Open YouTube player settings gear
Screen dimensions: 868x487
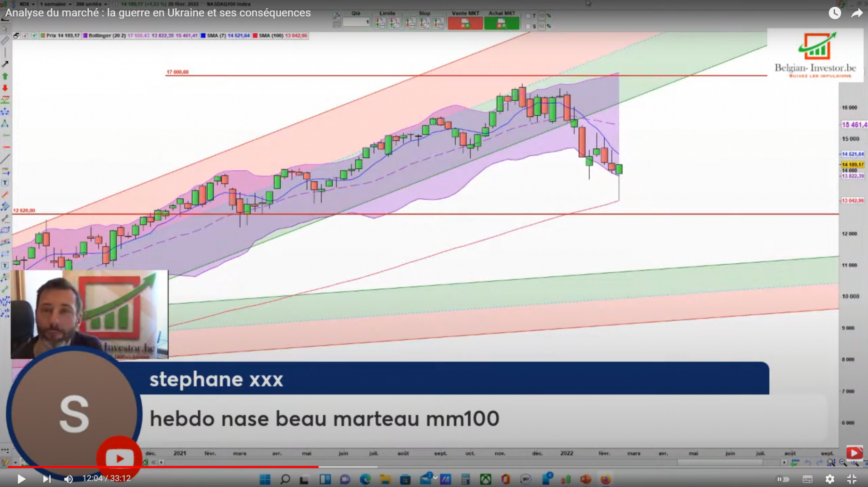[829, 479]
